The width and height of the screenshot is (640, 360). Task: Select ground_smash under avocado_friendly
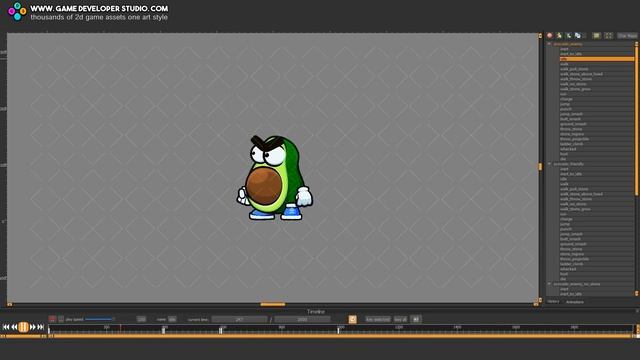coord(597,244)
